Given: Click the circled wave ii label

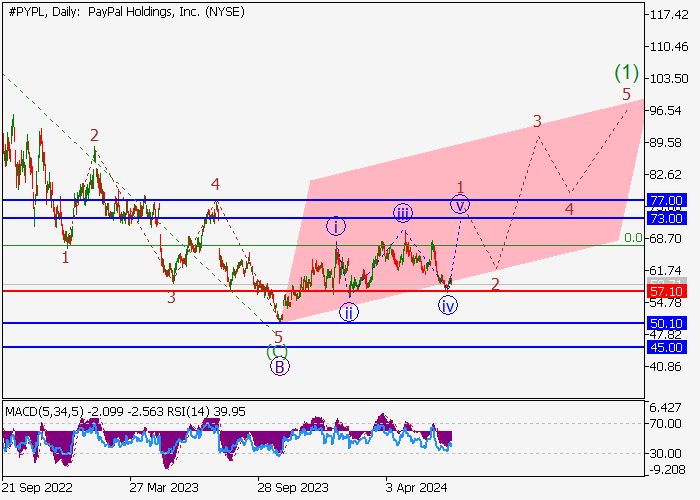Looking at the screenshot, I should pos(349,313).
